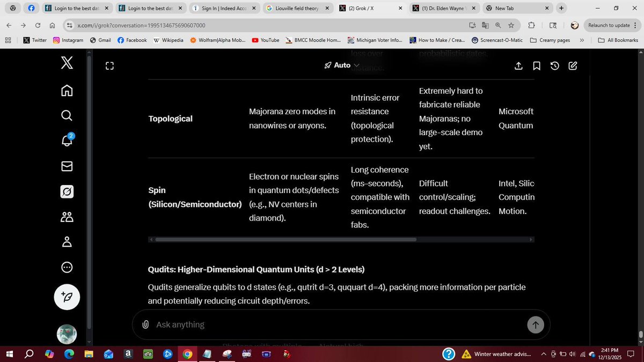This screenshot has width=644, height=362.
Task: Click the table scrollbar left arrow
Action: click(x=151, y=239)
